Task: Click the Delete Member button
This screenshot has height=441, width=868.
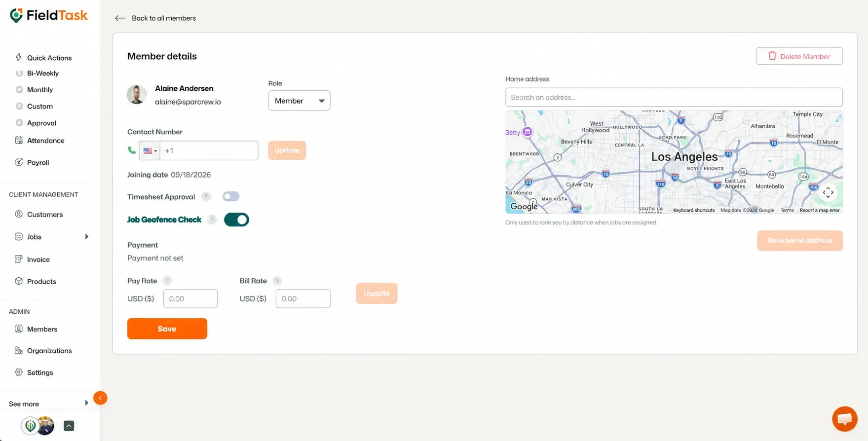Action: tap(799, 56)
